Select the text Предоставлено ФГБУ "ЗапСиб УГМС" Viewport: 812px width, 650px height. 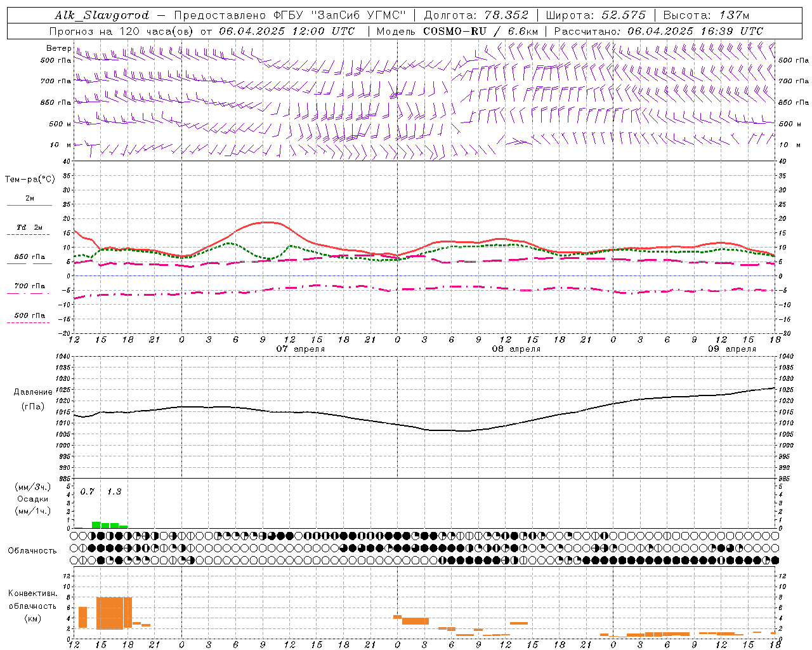[290, 15]
